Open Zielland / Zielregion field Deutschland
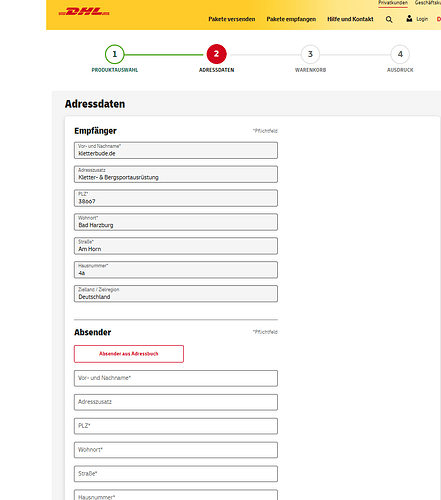The height and width of the screenshot is (500, 441). 176,294
